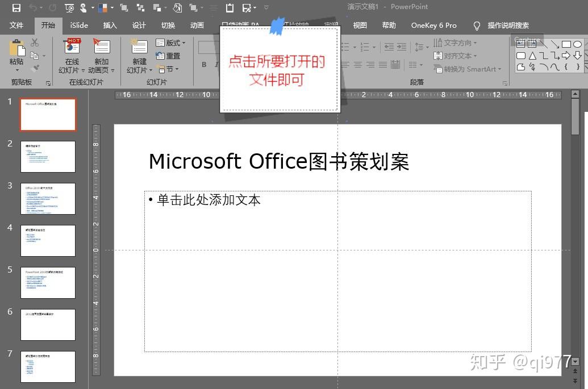Open the 转换为 SmartArt dropdown
Viewport: 588px width, 389px height.
click(x=467, y=69)
